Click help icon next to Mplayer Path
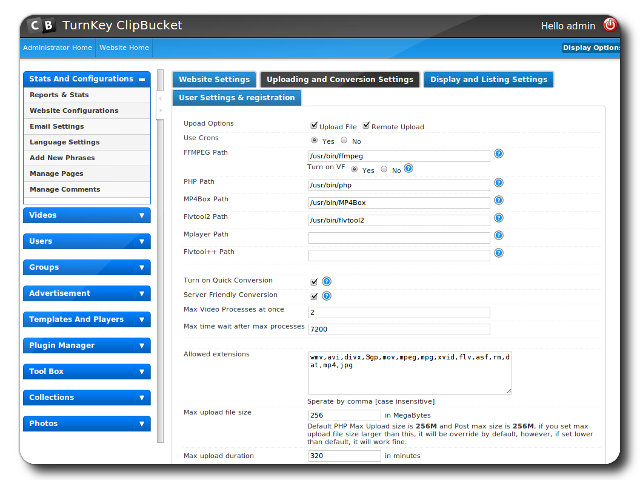The height and width of the screenshot is (480, 640). pos(498,237)
